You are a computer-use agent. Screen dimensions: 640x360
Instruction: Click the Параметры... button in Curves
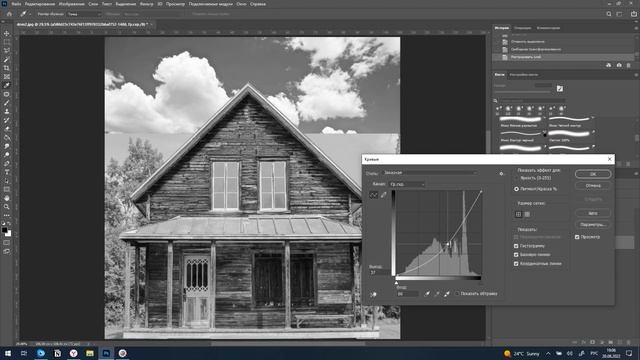click(593, 224)
